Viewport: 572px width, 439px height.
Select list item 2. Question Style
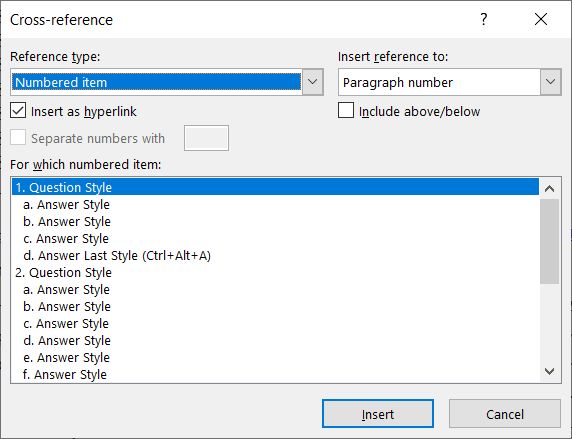275,273
